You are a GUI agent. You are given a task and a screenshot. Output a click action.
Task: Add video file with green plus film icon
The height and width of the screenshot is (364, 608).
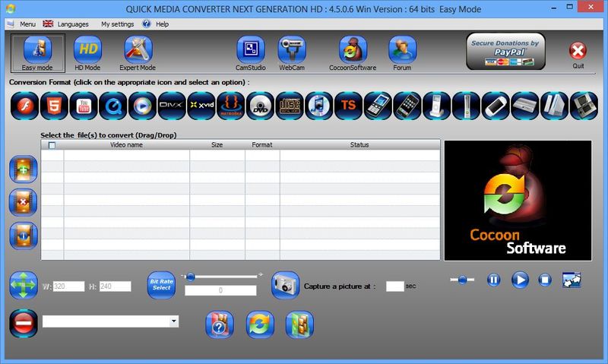coord(24,169)
